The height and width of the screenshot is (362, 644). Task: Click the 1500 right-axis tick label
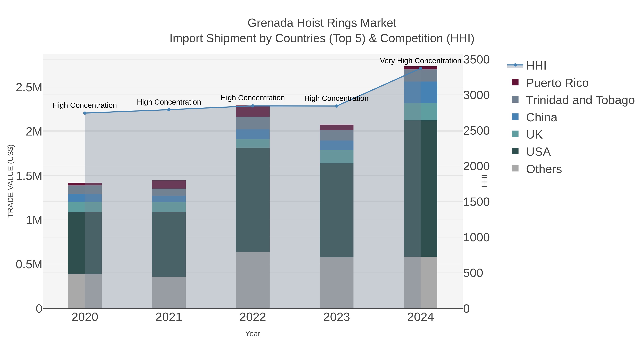pyautogui.click(x=477, y=202)
